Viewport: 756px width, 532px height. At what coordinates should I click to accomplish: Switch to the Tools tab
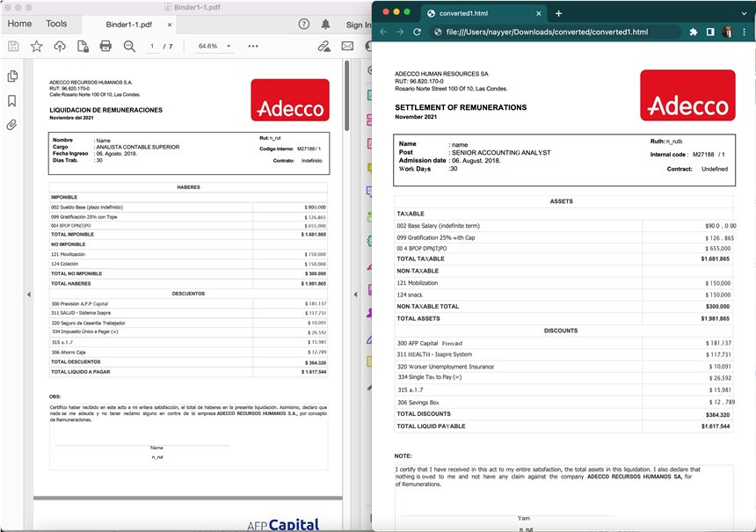pos(56,23)
